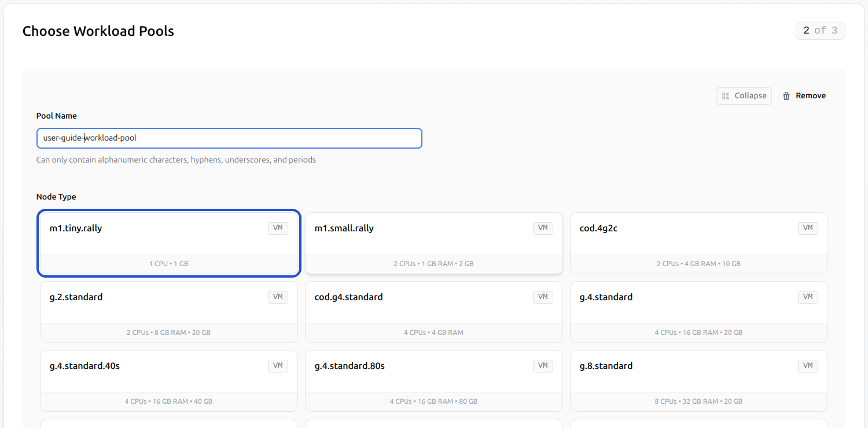Click the VM badge on cod.g4.standard
The image size is (868, 428).
pyautogui.click(x=543, y=297)
